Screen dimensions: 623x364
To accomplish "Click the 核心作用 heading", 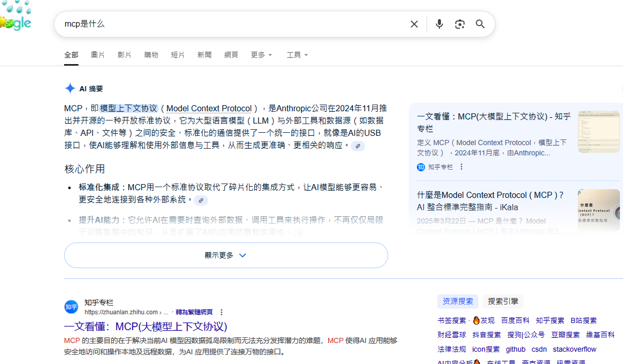I will [85, 169].
